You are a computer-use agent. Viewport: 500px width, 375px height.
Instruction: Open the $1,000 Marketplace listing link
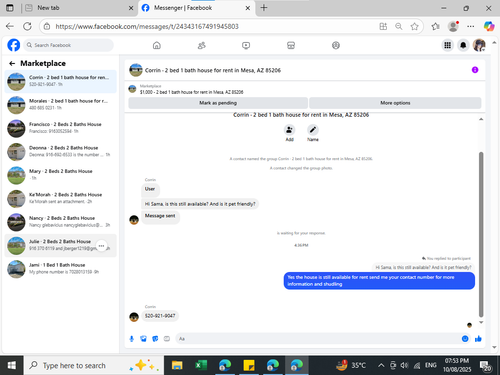(191, 92)
